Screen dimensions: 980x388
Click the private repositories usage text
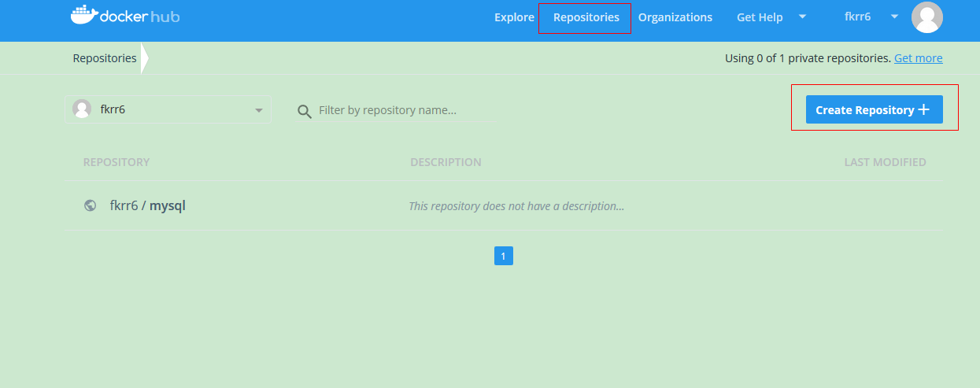tap(808, 58)
